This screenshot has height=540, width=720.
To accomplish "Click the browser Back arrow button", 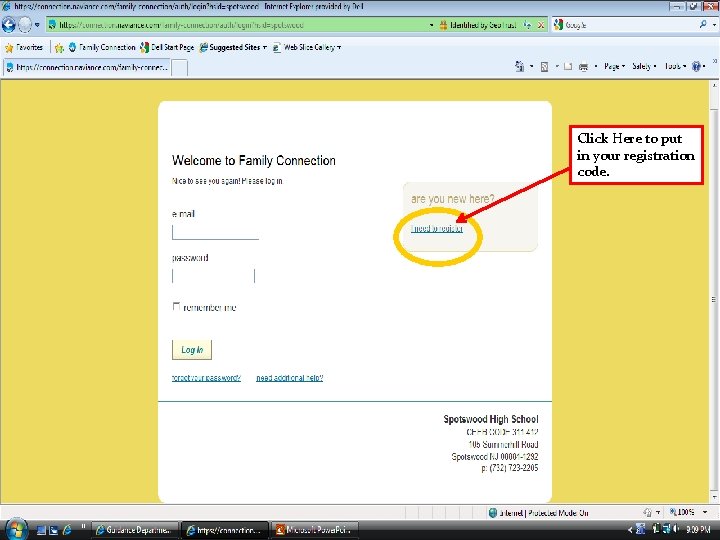I will click(9, 25).
